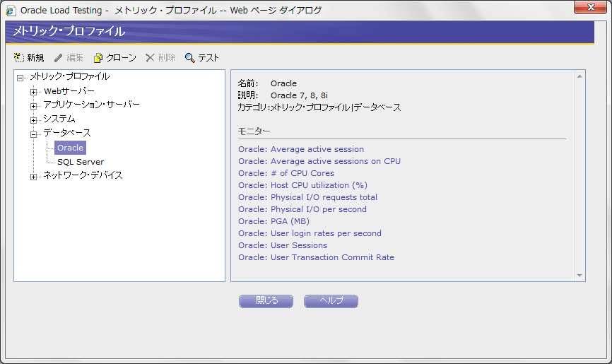The image size is (612, 364).
Task: Select the メトリック・プロファイル root label
Action: pos(70,76)
